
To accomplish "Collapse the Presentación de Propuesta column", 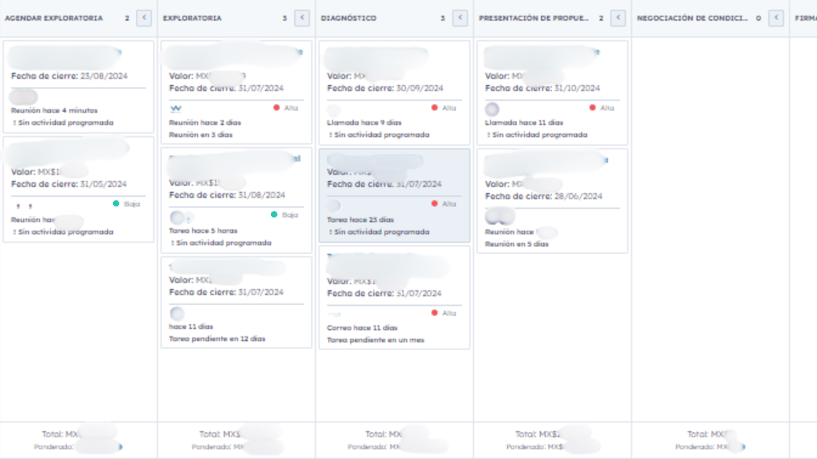I will (x=617, y=18).
